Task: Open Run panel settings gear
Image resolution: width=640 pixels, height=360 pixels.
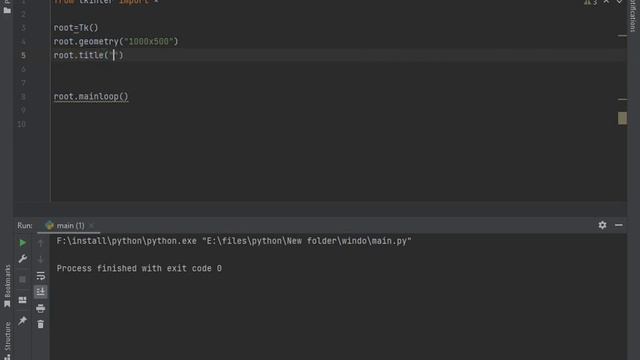Action: point(602,225)
